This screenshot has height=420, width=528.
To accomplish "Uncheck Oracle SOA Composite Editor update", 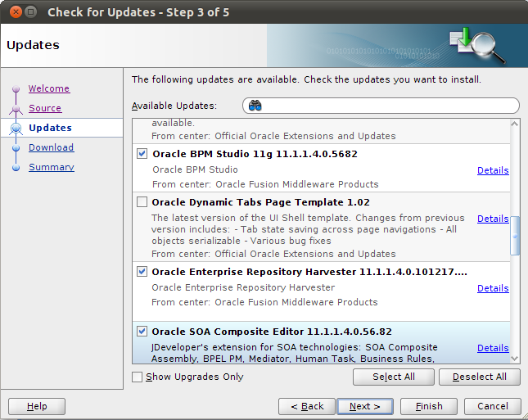I will pos(142,332).
